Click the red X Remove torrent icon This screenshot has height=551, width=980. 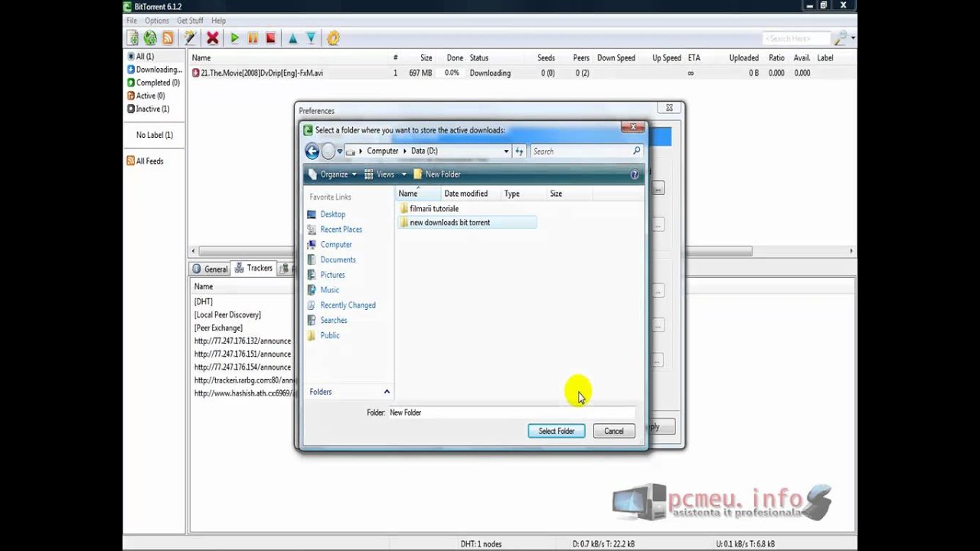coord(213,37)
